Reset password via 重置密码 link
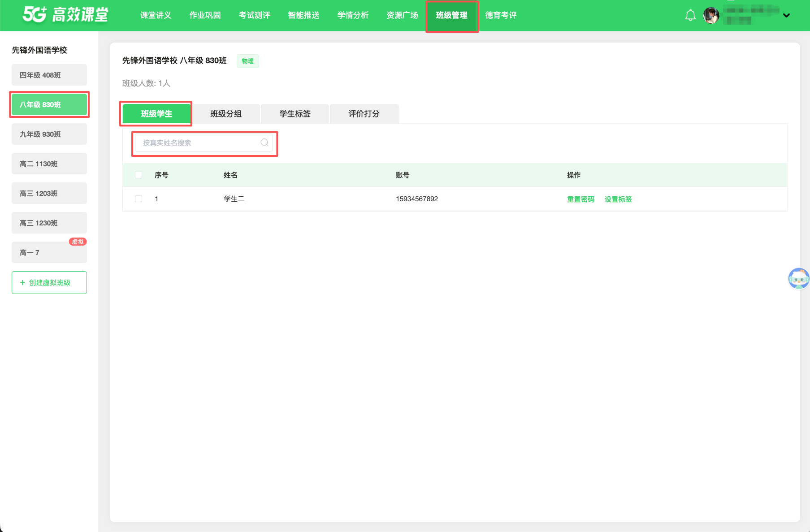Screen dimensions: 810x532 click(x=581, y=199)
